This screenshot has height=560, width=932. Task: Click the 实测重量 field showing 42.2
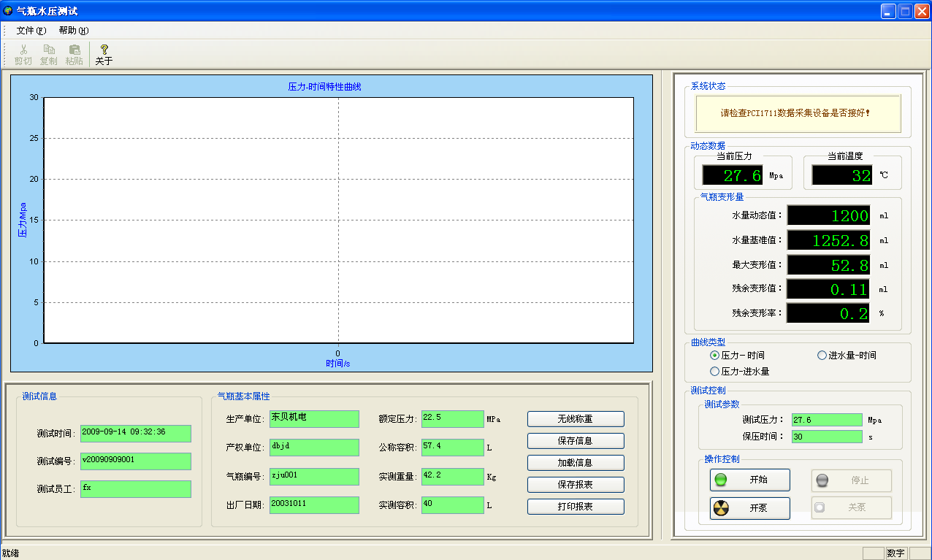tap(452, 477)
